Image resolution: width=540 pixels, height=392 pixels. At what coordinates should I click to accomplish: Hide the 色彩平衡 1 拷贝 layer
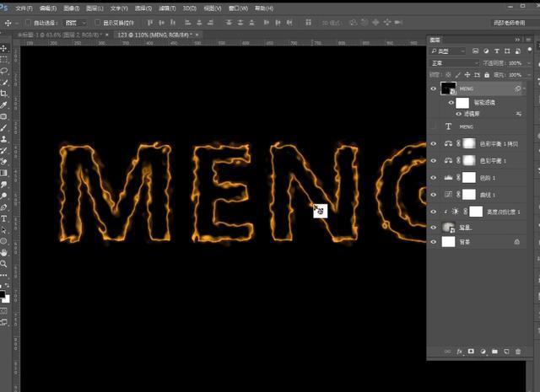click(433, 144)
